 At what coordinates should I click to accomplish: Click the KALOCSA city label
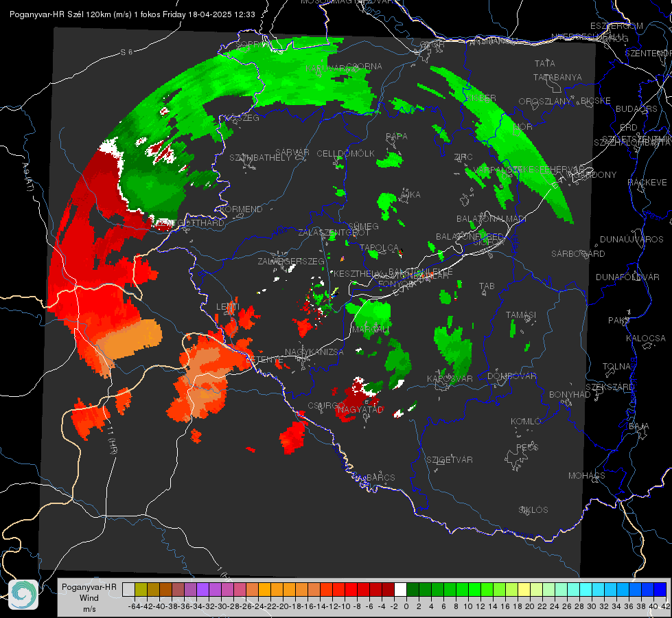coord(646,339)
